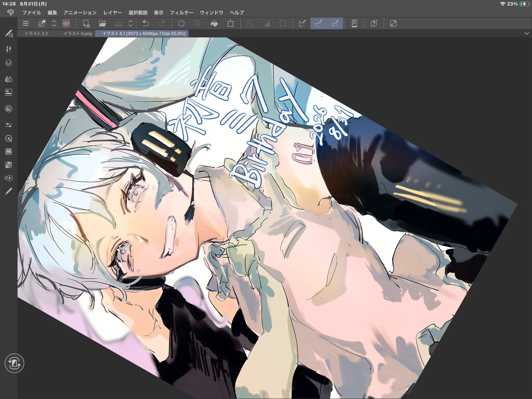Open the hamburger menu in the command bar
Screen dimensions: 532x399
pos(26,24)
